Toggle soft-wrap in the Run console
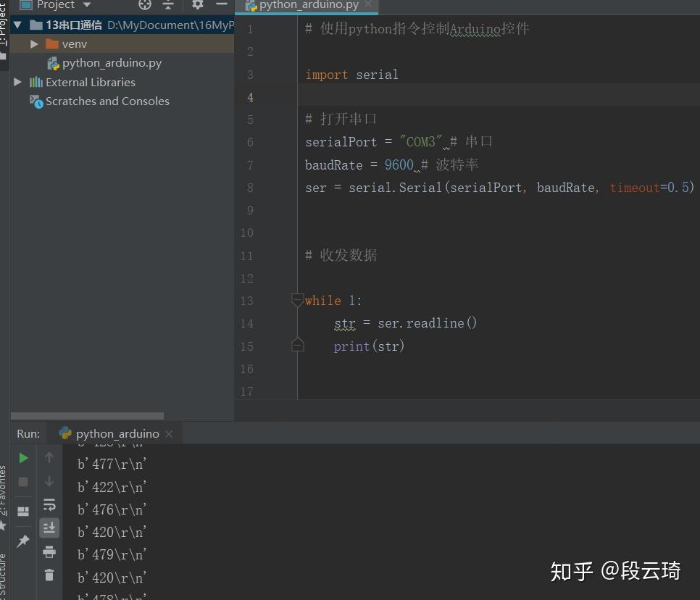Screen dimensions: 700x600 click(x=49, y=505)
